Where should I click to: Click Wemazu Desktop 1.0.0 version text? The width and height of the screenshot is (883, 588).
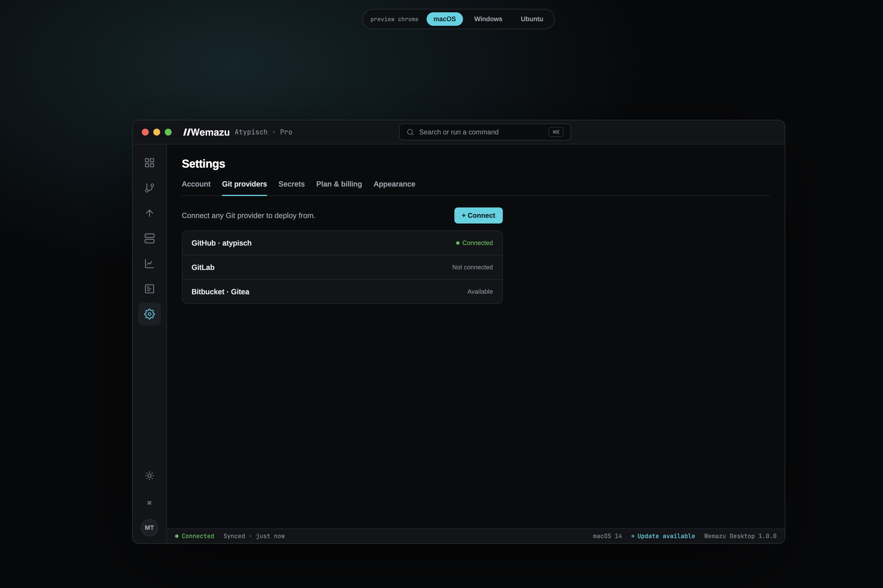(740, 536)
